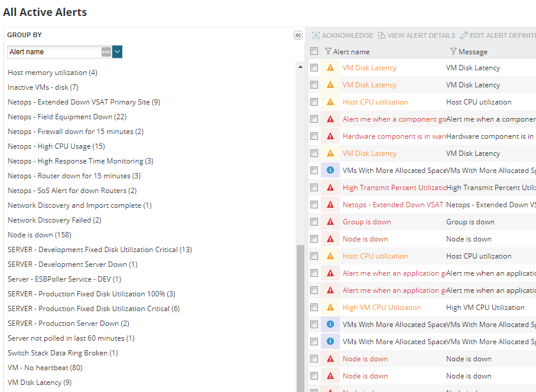Check the Netops - Extended Down VSAT row checkbox
536x392 pixels.
coord(314,204)
